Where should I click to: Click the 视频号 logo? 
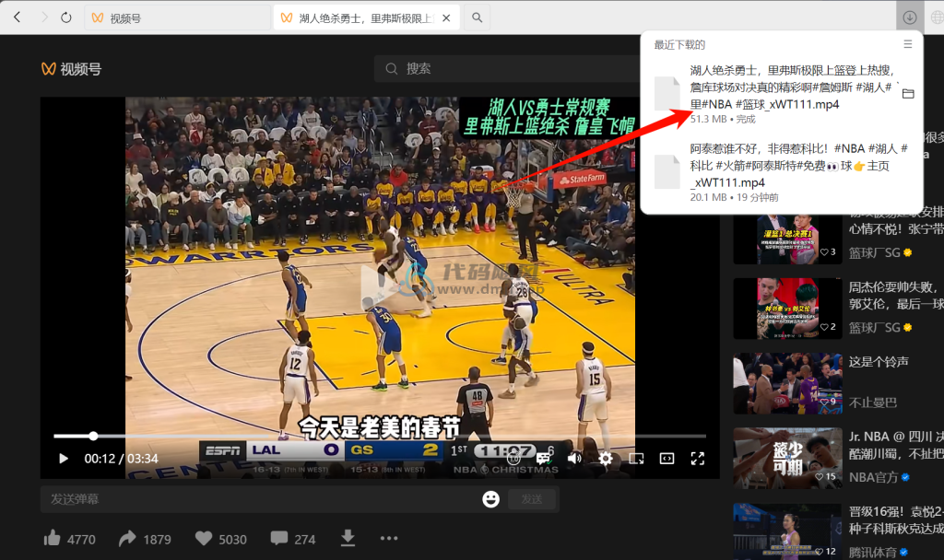pos(72,69)
